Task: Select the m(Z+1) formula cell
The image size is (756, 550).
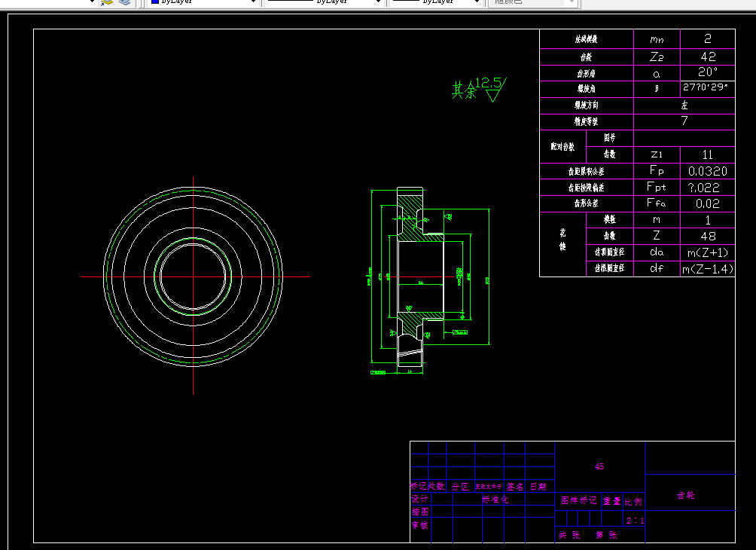Action: (x=708, y=252)
